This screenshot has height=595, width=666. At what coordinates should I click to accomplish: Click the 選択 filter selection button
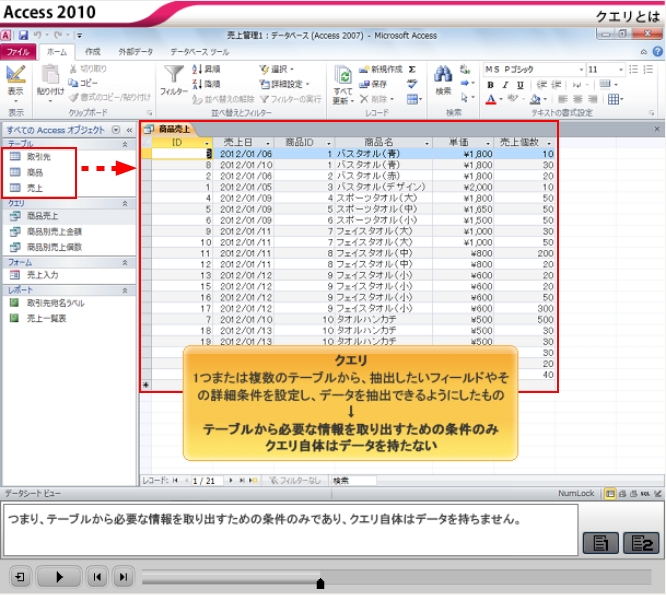277,69
